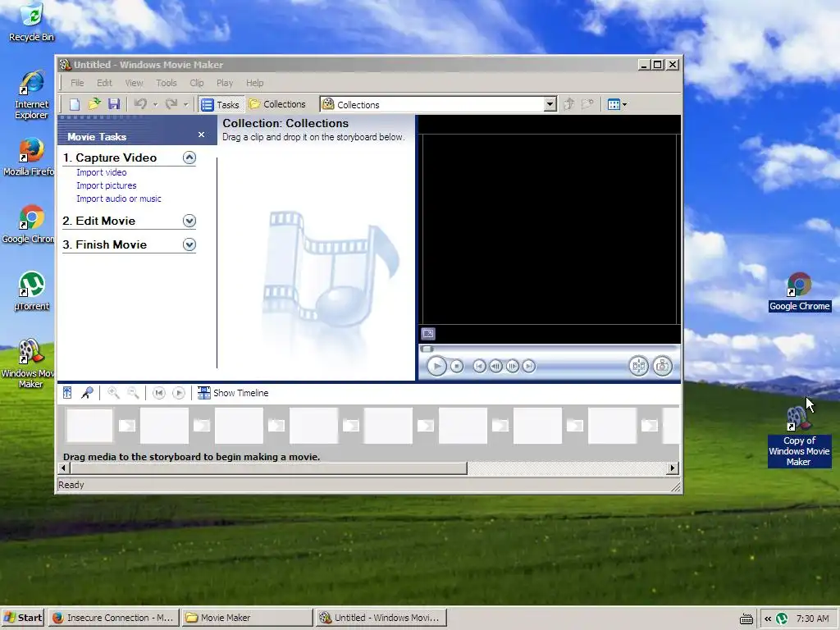Toggle the Tasks pane button
840x630 pixels.
coord(221,104)
